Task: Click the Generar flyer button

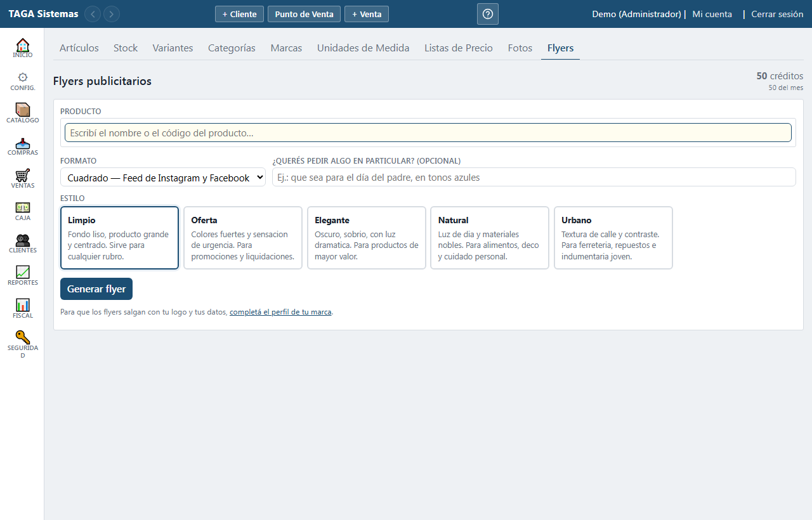Action: [x=96, y=289]
